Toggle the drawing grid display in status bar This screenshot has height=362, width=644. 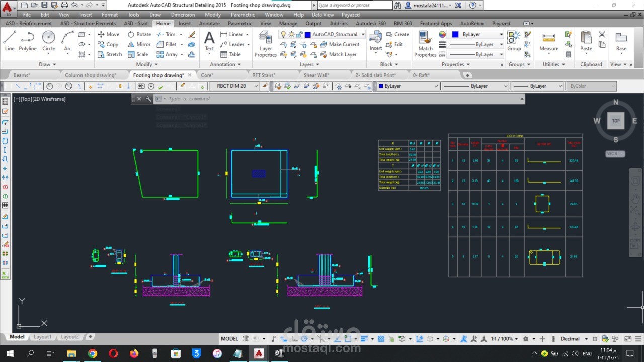point(246,339)
